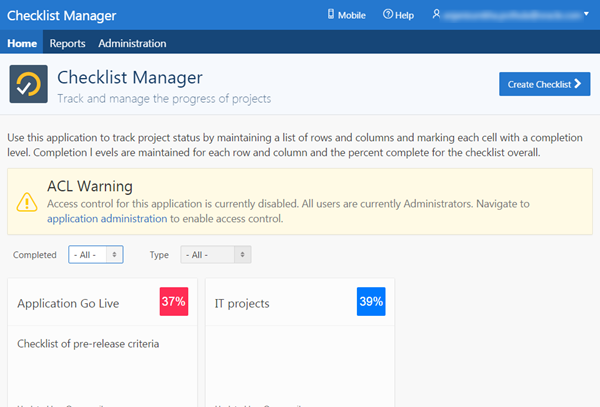This screenshot has height=407, width=600.
Task: Click the ACL Warning heading
Action: click(90, 186)
